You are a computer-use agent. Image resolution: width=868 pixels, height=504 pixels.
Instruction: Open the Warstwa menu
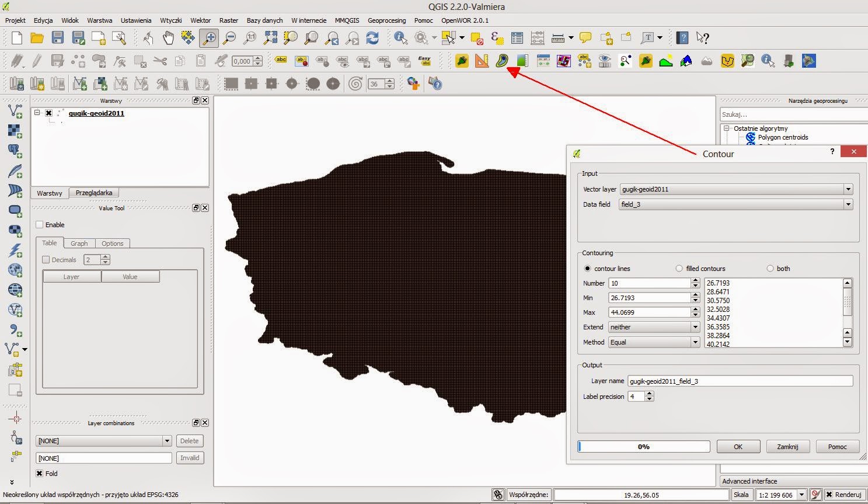point(100,20)
